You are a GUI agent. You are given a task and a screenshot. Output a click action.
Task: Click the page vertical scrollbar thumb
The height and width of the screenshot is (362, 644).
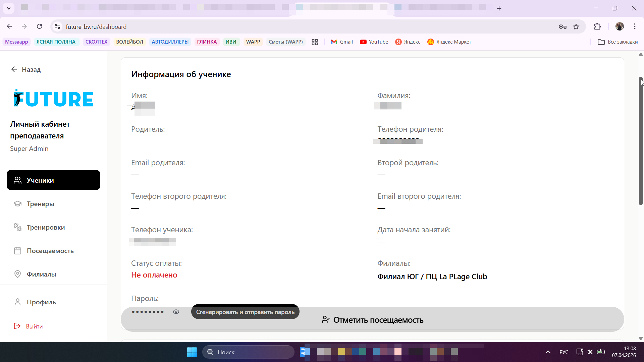click(x=640, y=141)
